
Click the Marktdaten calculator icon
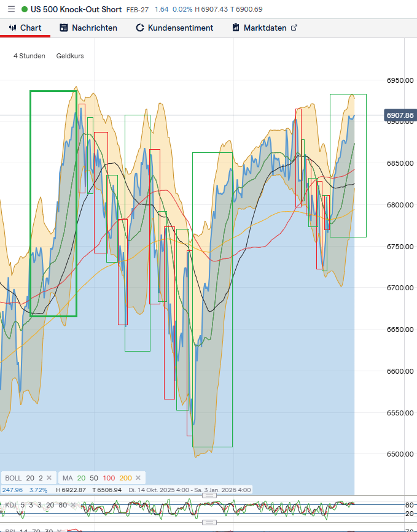pos(236,28)
